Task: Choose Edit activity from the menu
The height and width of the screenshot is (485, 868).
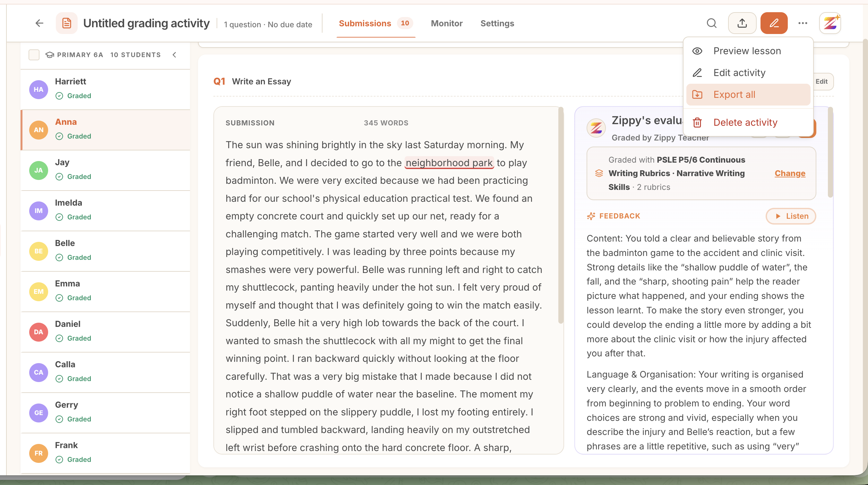Action: [748, 73]
